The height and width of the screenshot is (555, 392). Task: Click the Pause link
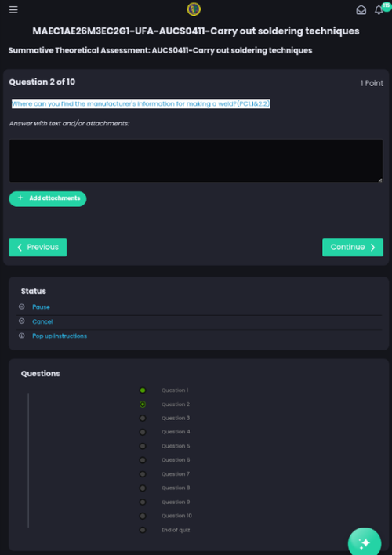[41, 307]
